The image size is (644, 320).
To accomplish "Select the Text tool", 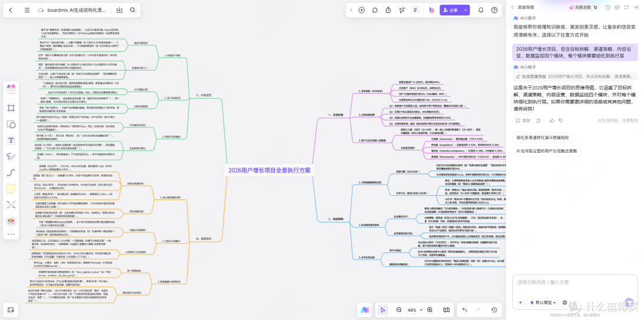I will point(11,140).
